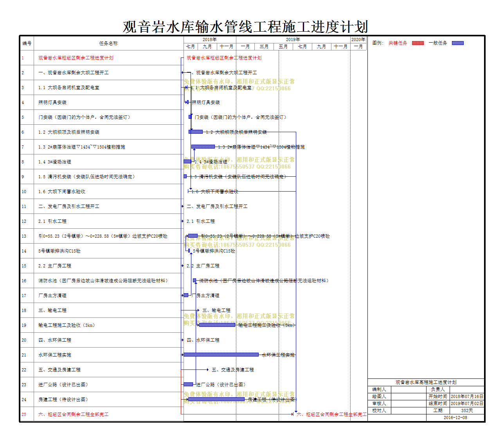This screenshot has width=504, height=441.
Task: Click the start date value 2018年07月16日
Action: tap(467, 396)
